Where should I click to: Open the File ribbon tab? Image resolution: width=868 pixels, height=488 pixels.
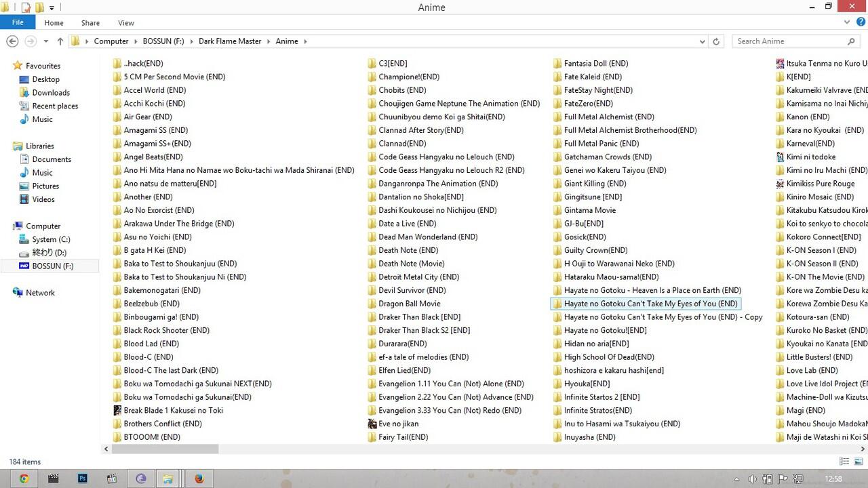point(17,22)
